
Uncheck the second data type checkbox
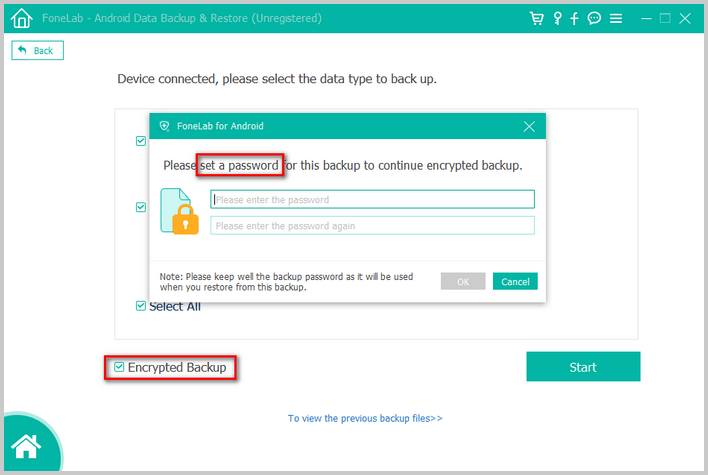tap(141, 207)
